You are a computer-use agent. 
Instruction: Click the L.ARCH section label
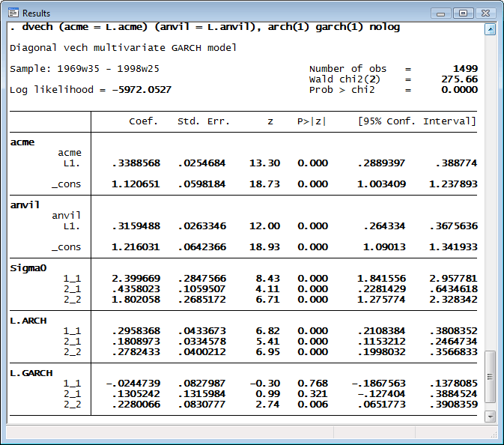[28, 321]
